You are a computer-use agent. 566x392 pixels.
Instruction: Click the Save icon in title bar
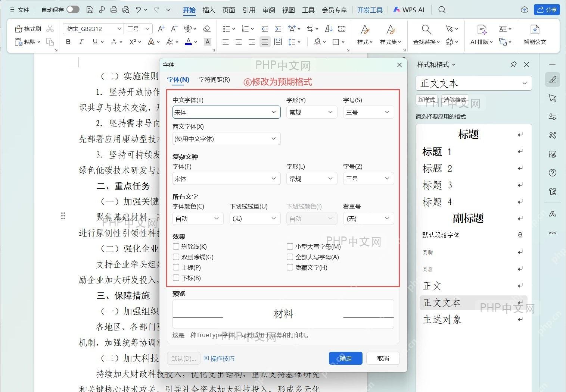[90, 10]
